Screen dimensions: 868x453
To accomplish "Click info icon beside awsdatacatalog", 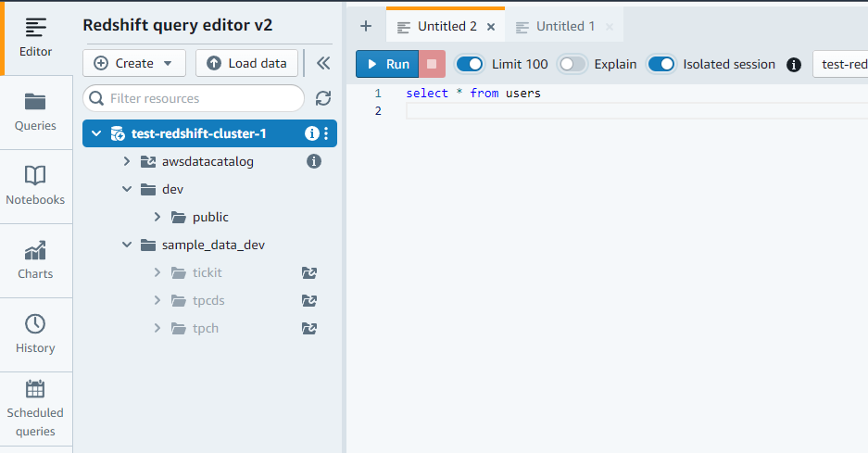I will click(314, 161).
